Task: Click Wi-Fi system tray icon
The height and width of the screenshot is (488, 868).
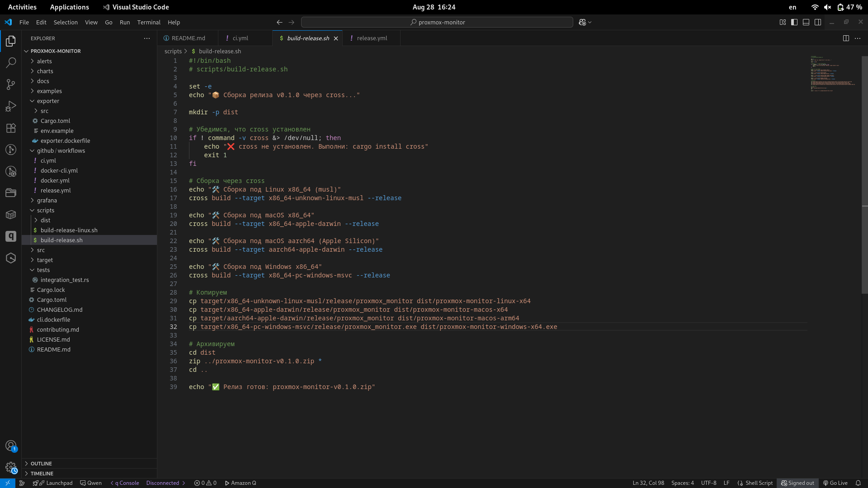Action: point(815,7)
